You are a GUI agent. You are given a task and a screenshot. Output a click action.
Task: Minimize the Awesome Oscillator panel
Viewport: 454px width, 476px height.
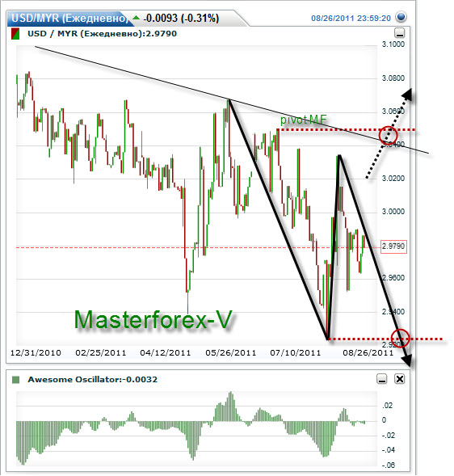click(382, 379)
